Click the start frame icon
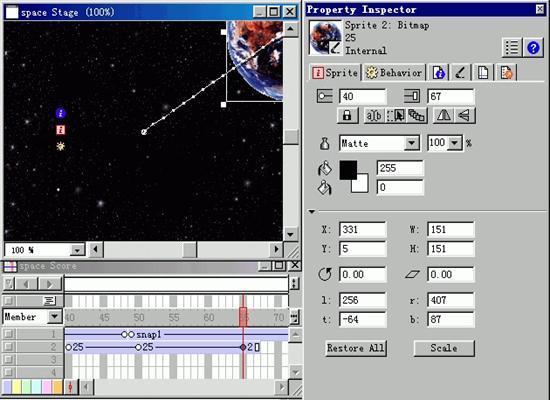The width and height of the screenshot is (550, 400). coord(324,96)
